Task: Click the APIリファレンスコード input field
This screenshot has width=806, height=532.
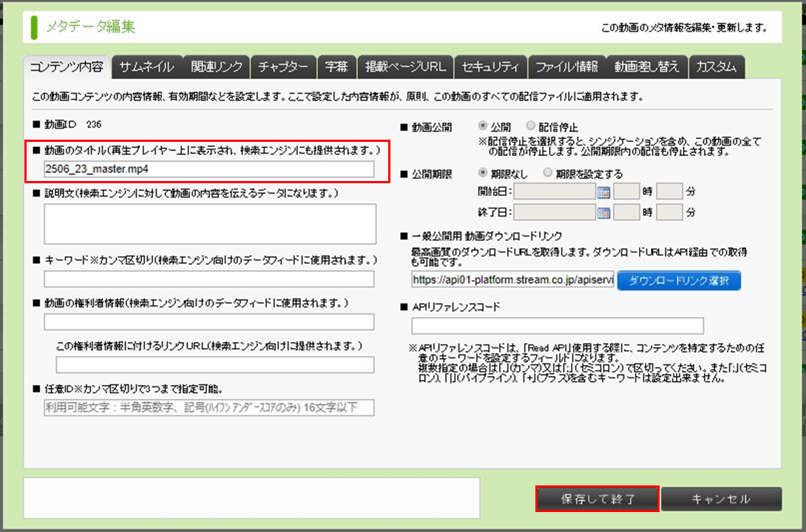Action: 558,326
